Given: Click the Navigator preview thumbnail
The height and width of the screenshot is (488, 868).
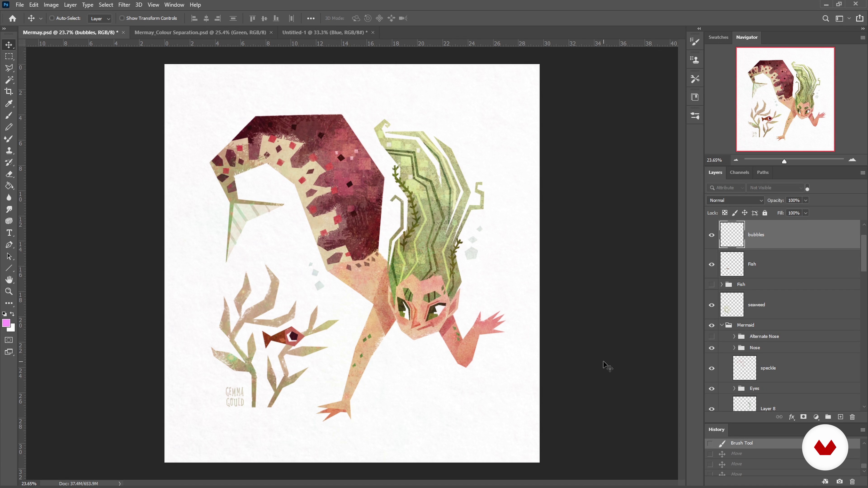Looking at the screenshot, I should coord(785,99).
